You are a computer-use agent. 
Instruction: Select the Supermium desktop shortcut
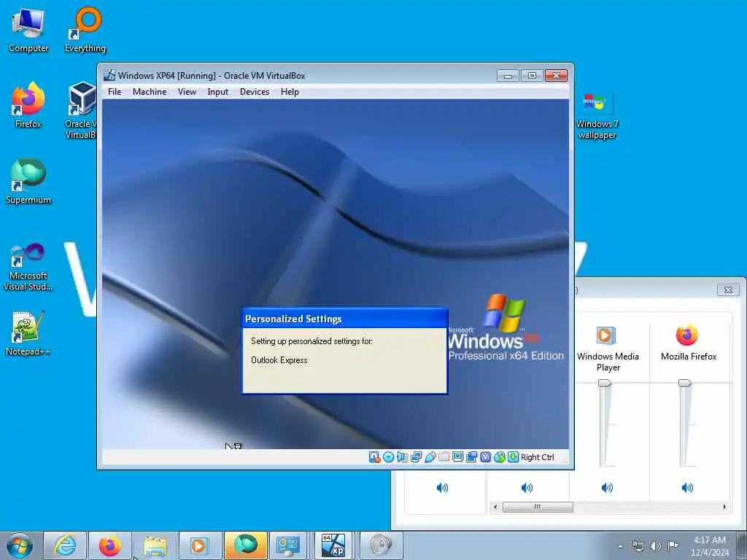[x=28, y=182]
